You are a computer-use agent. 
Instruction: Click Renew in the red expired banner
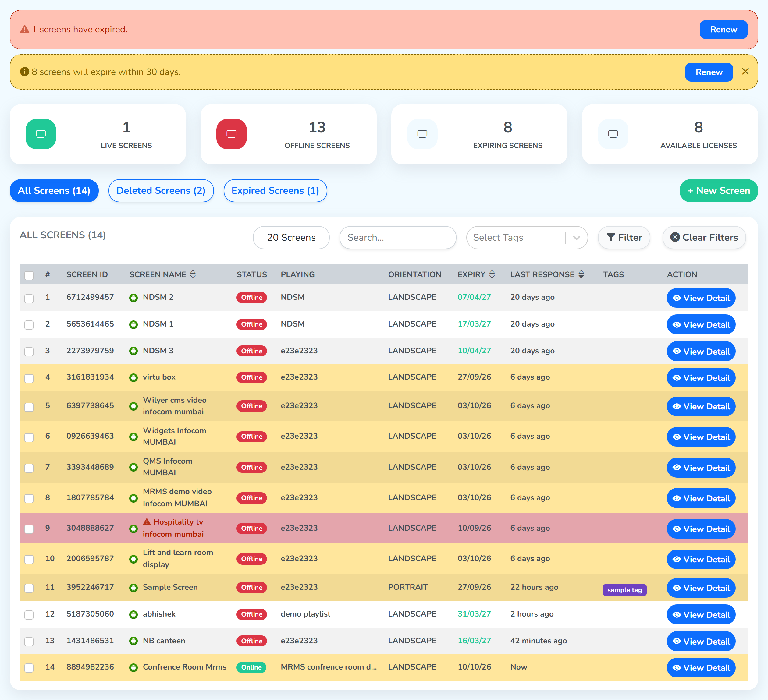pos(724,29)
